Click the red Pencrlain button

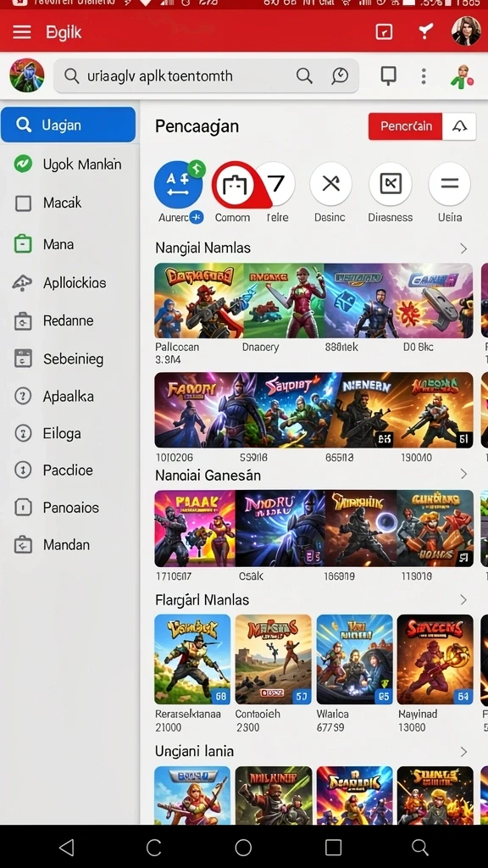pyautogui.click(x=406, y=126)
